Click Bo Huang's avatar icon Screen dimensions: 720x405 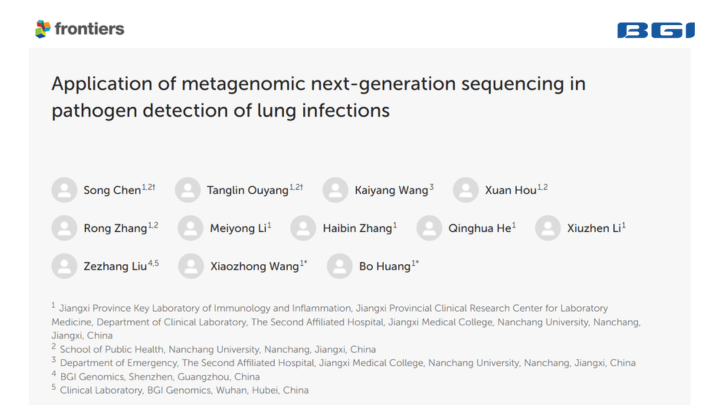click(x=340, y=266)
